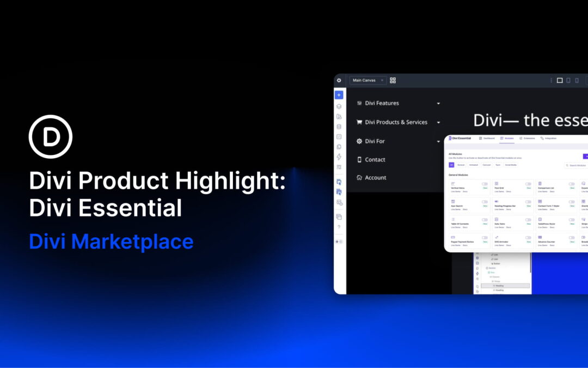Open the Contact menu item
The image size is (588, 368).
375,160
